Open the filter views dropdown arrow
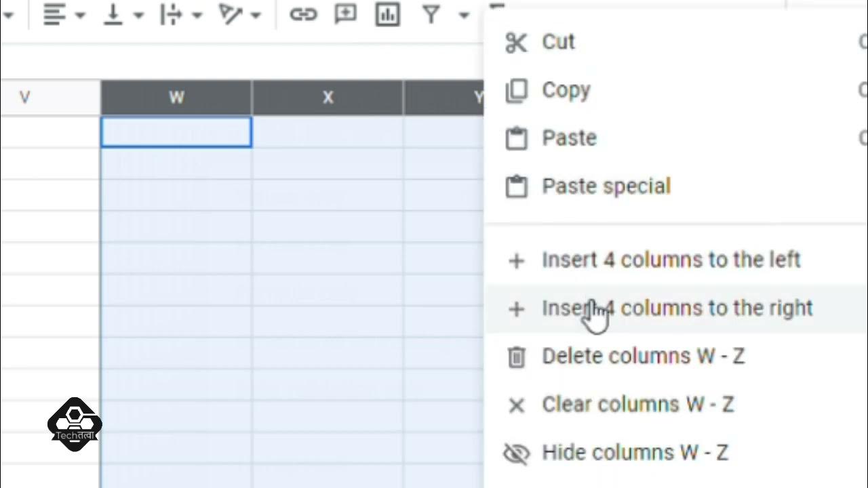The height and width of the screenshot is (488, 868). (x=464, y=15)
